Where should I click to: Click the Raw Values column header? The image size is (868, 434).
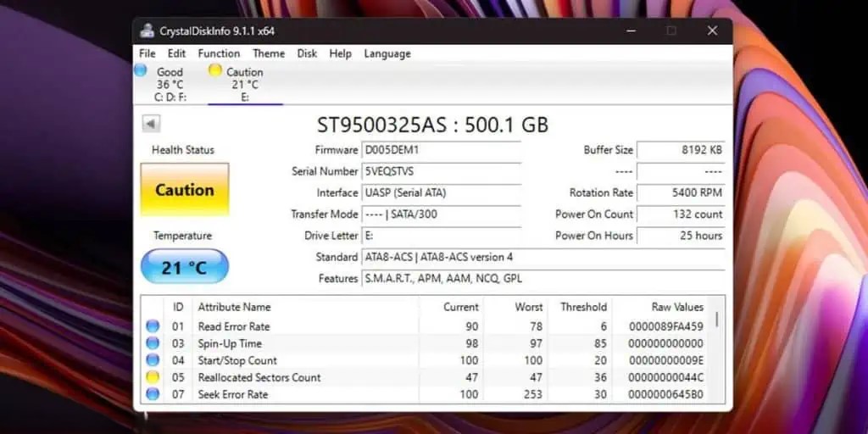pos(661,307)
